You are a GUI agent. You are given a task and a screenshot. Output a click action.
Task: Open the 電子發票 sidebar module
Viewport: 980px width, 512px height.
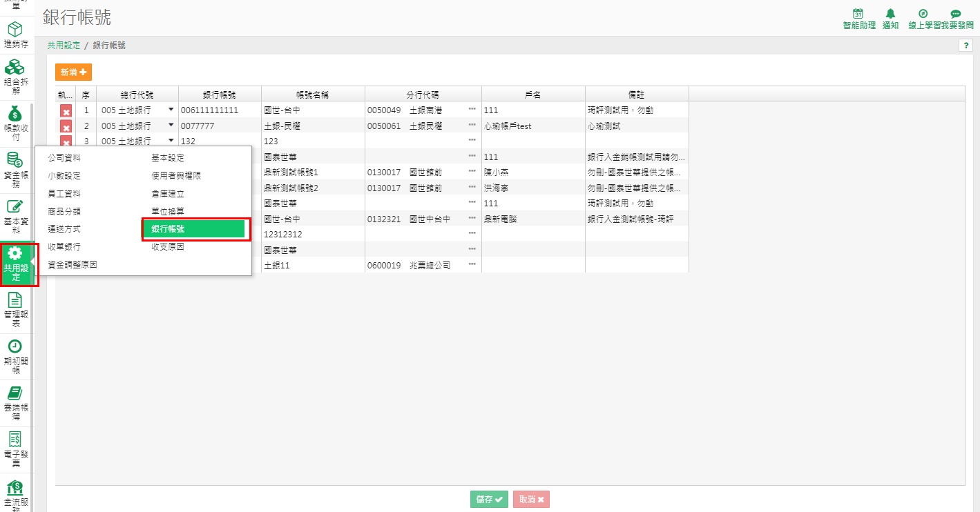16,449
